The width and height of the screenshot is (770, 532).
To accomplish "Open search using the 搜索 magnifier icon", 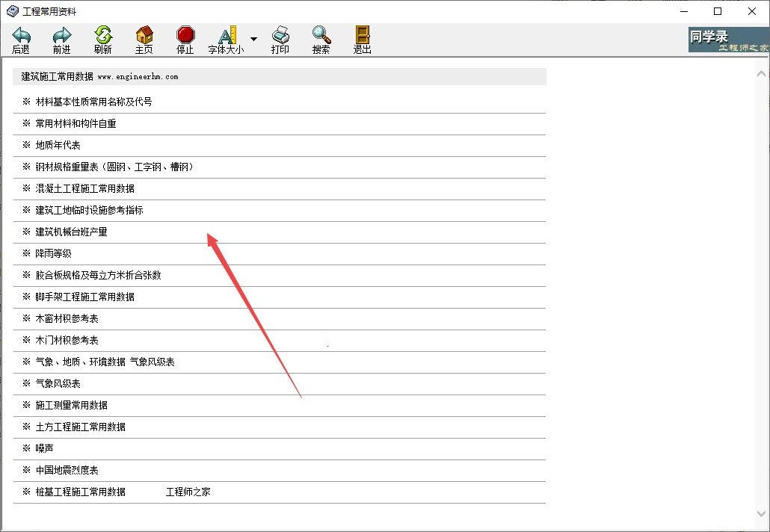I will 321,35.
